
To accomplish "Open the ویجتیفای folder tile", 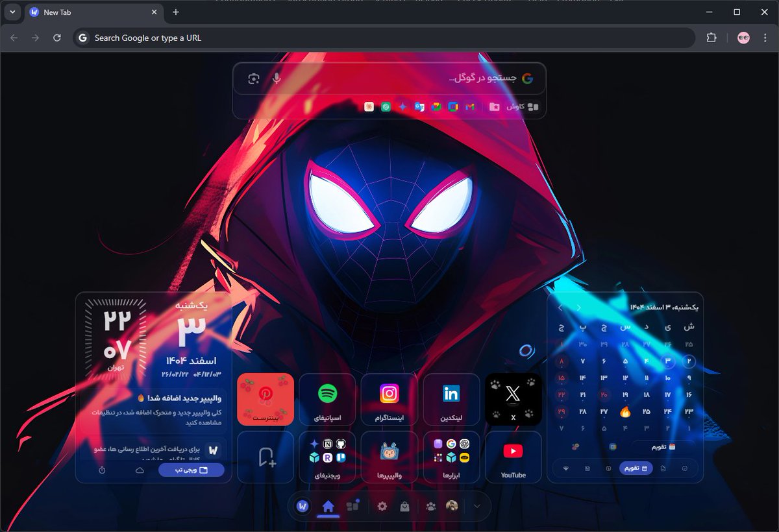I will (327, 457).
